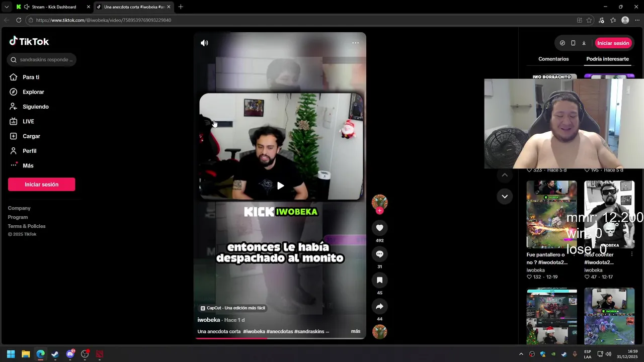This screenshot has height=362, width=644.
Task: Add page to favorites star
Action: (x=589, y=20)
